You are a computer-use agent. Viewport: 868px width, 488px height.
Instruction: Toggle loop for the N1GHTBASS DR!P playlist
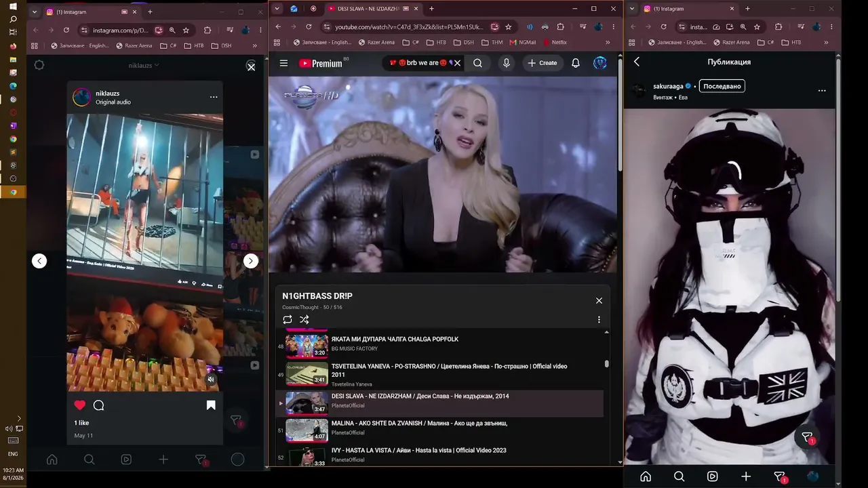point(288,319)
